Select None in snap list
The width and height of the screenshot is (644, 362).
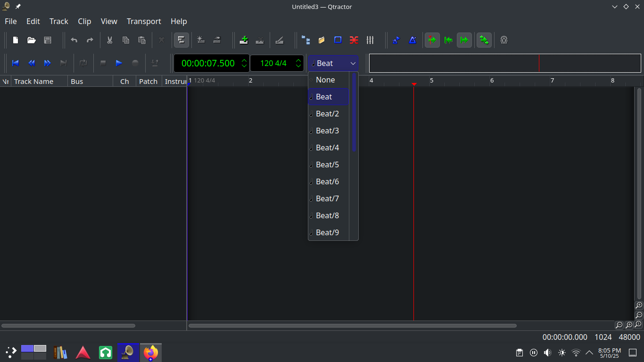pyautogui.click(x=329, y=80)
